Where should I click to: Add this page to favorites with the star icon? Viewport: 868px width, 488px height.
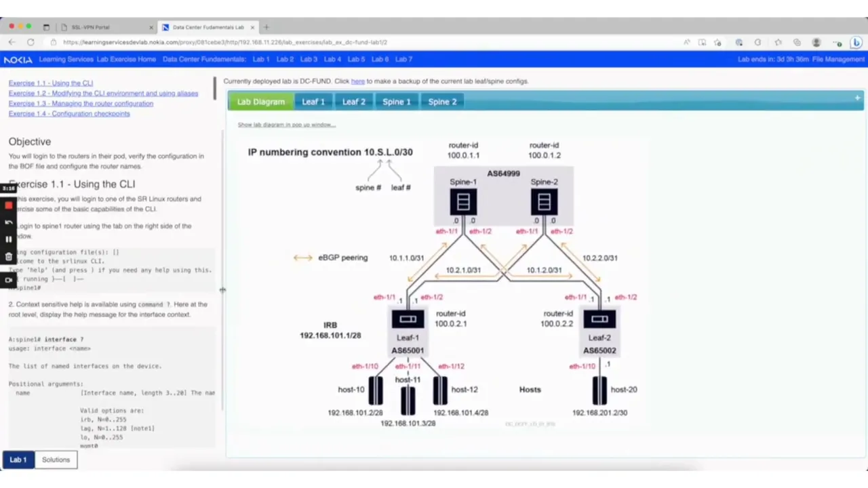717,42
